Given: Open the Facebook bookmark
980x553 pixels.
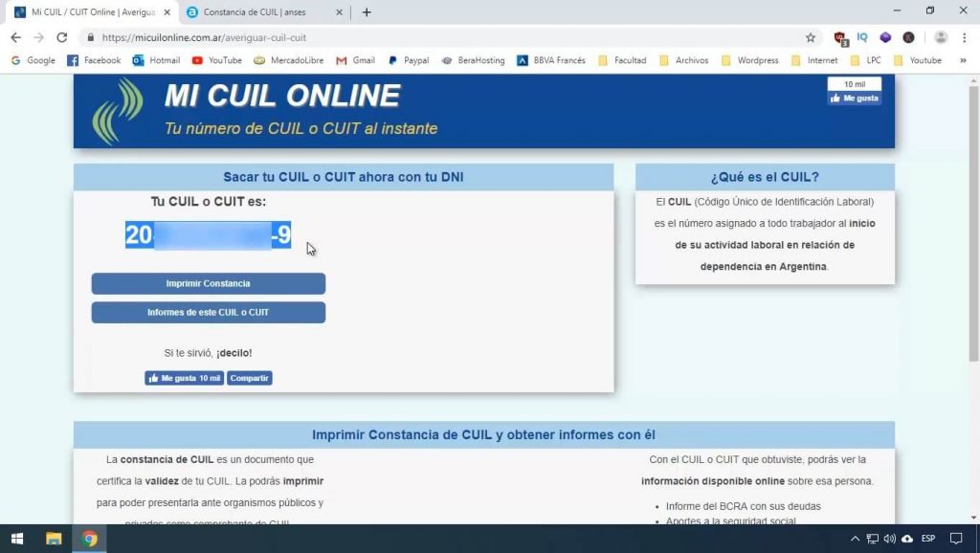Looking at the screenshot, I should [93, 59].
